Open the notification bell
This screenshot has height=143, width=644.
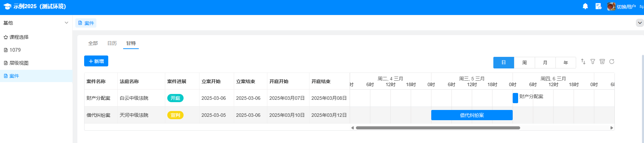point(585,6)
